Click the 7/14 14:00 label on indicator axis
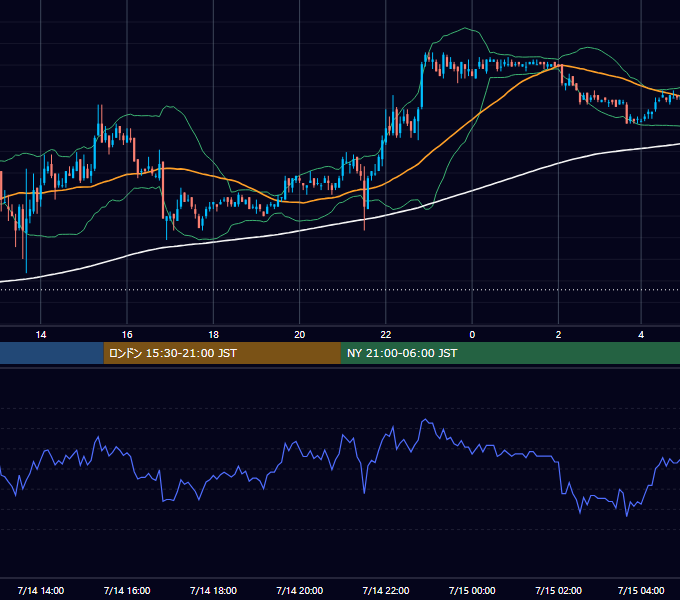This screenshot has height=600, width=680. [x=41, y=590]
